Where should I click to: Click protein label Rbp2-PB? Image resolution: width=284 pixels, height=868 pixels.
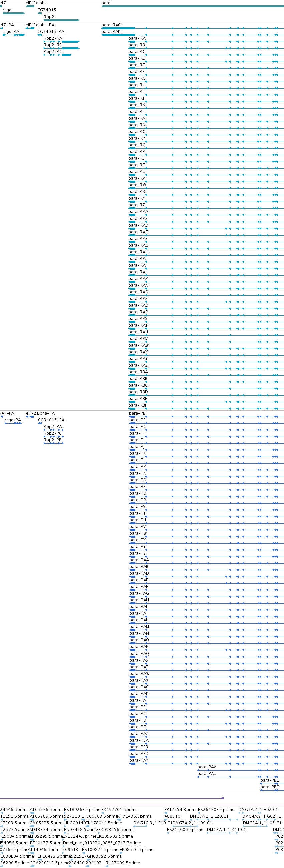53,440
